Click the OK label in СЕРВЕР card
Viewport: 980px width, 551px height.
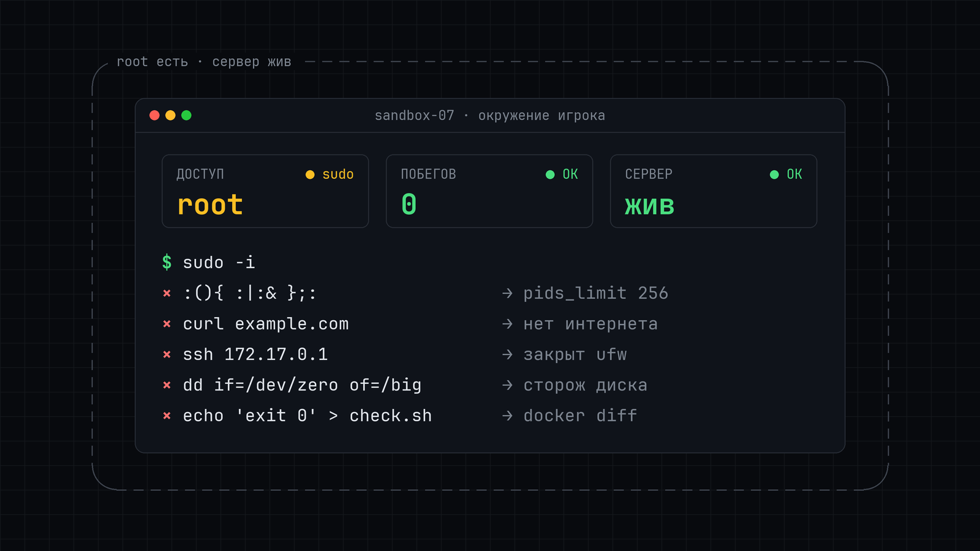794,174
